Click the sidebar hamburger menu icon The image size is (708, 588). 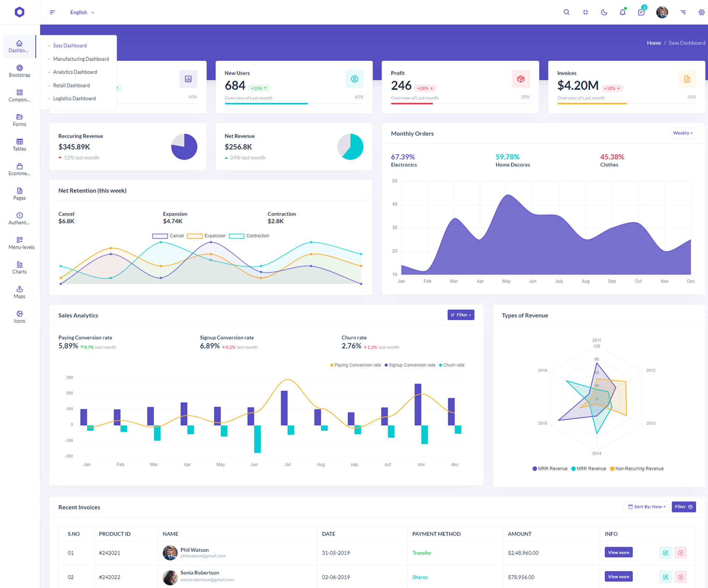pos(52,12)
